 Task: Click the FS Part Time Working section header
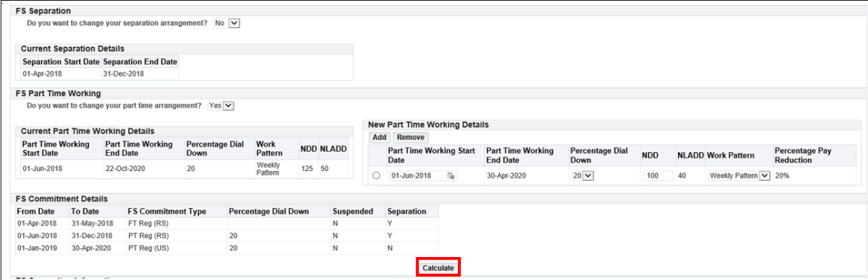[58, 93]
